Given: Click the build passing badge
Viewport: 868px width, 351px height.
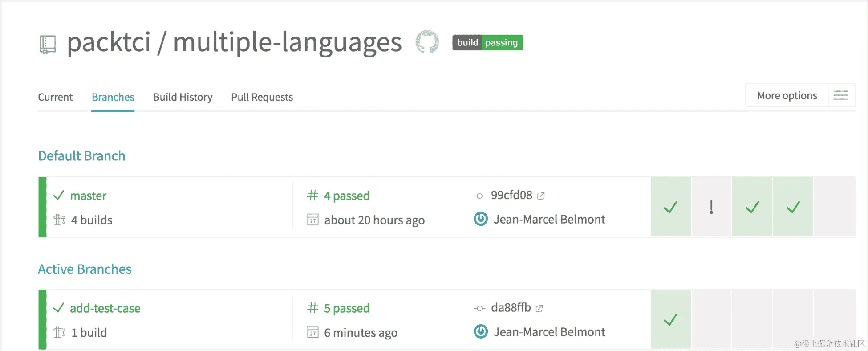Looking at the screenshot, I should click(487, 42).
